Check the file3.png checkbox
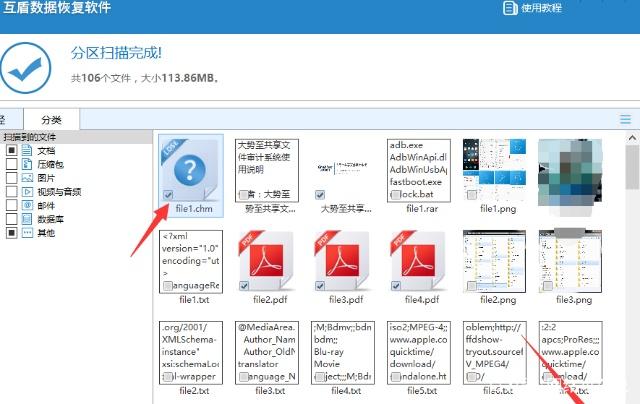The image size is (640, 404). [x=548, y=286]
